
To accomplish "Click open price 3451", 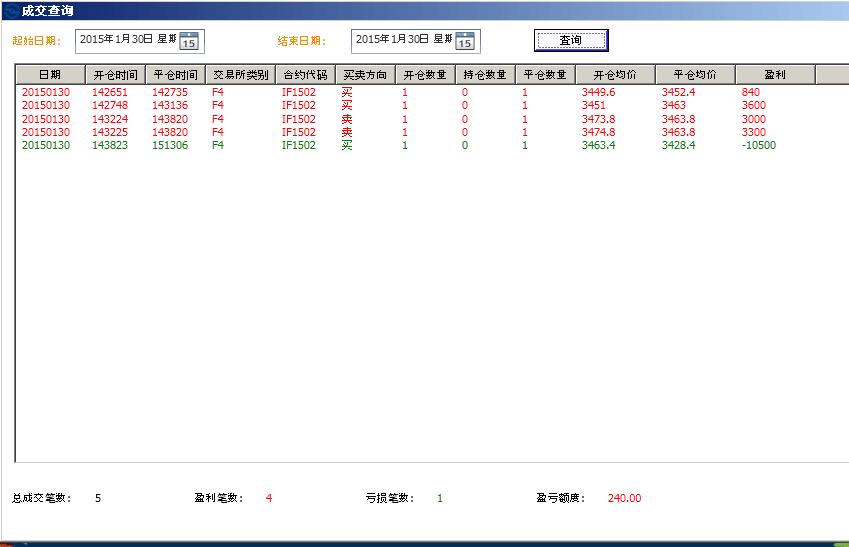I will (x=593, y=105).
